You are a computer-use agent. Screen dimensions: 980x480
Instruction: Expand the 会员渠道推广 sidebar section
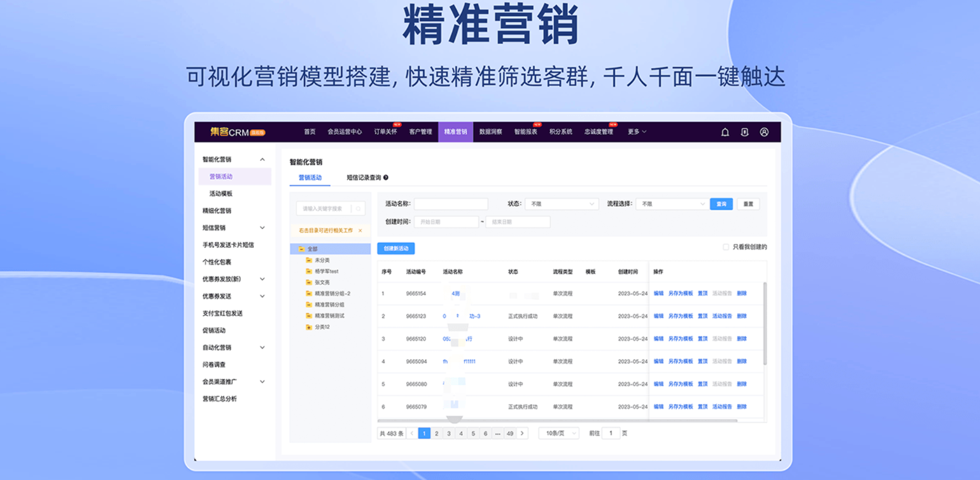[x=262, y=382]
